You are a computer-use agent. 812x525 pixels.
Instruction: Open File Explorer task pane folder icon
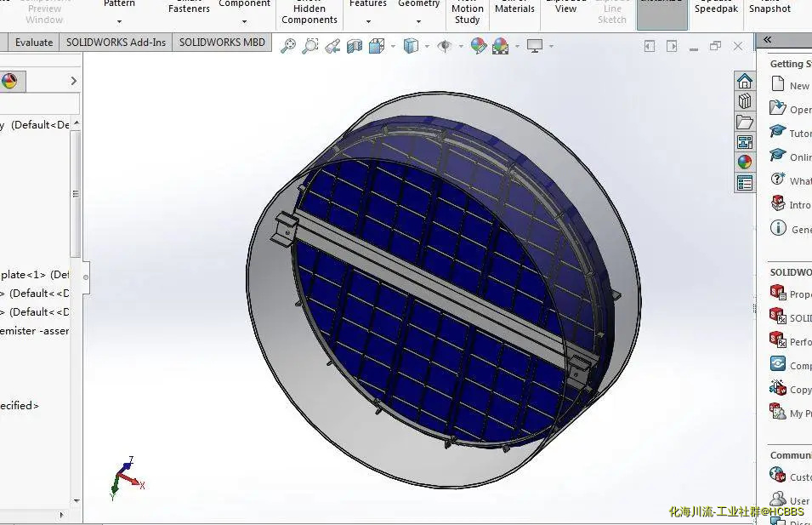point(745,122)
